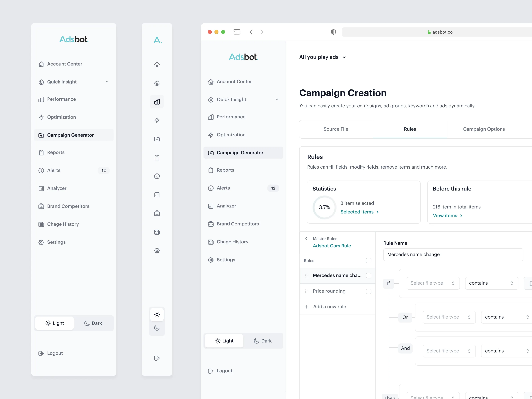
Task: Select Change History newspaper icon in collapsed sidebar
Action: pos(157,232)
